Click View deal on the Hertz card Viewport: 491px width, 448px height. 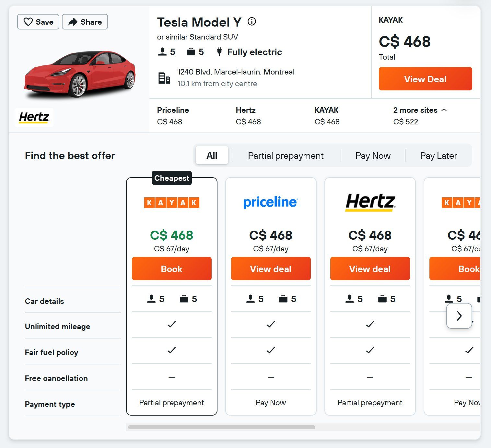point(370,269)
